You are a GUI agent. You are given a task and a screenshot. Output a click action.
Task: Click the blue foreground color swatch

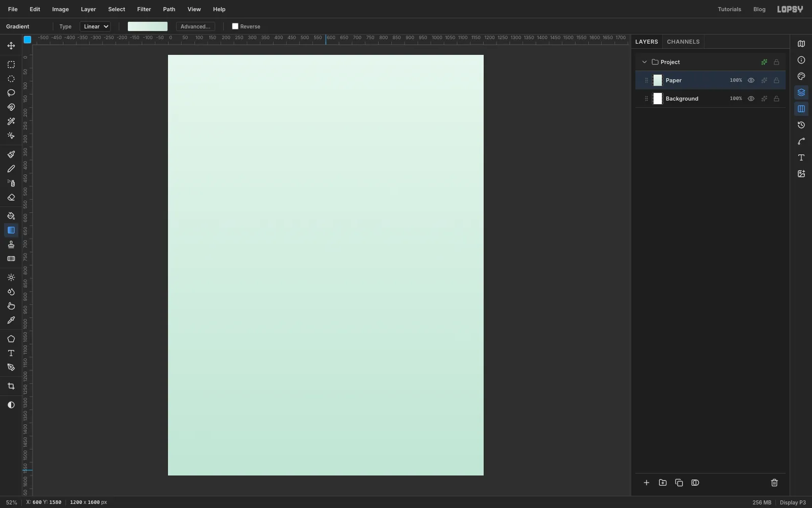point(27,40)
